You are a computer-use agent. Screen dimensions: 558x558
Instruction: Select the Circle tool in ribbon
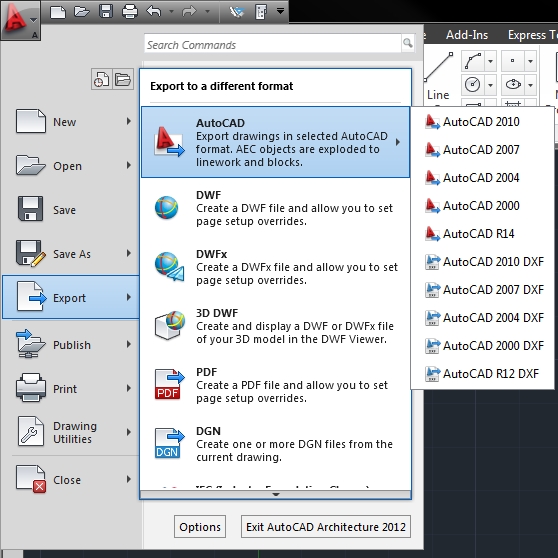tap(473, 85)
